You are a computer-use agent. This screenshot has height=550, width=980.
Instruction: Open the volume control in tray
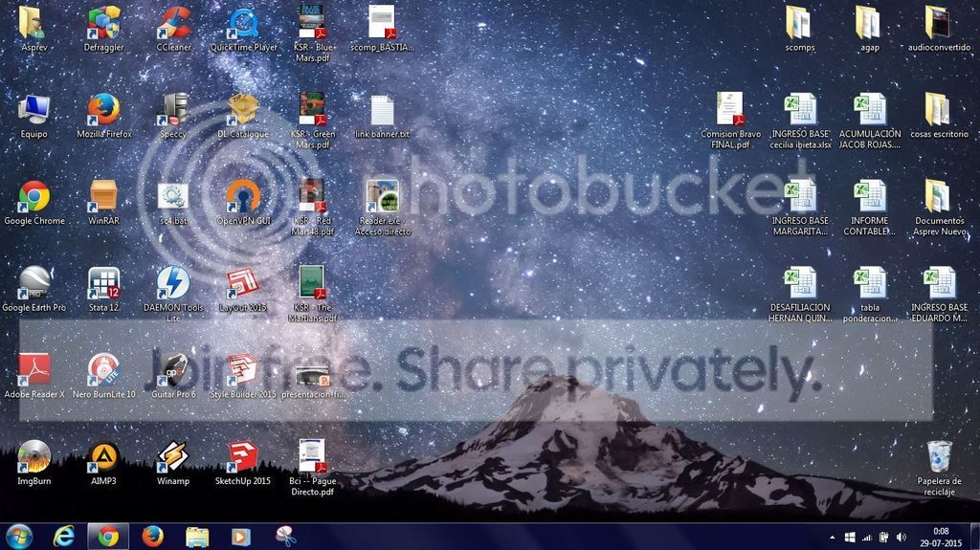coord(901,538)
